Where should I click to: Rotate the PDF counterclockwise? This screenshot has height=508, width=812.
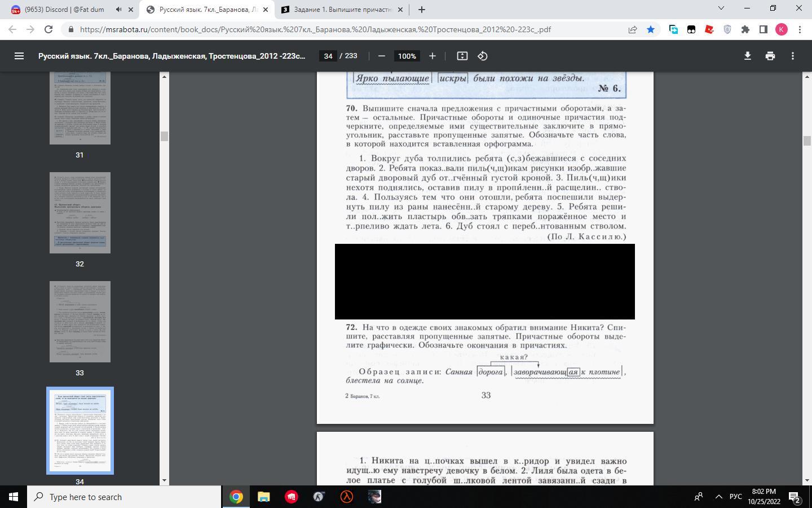(x=483, y=56)
